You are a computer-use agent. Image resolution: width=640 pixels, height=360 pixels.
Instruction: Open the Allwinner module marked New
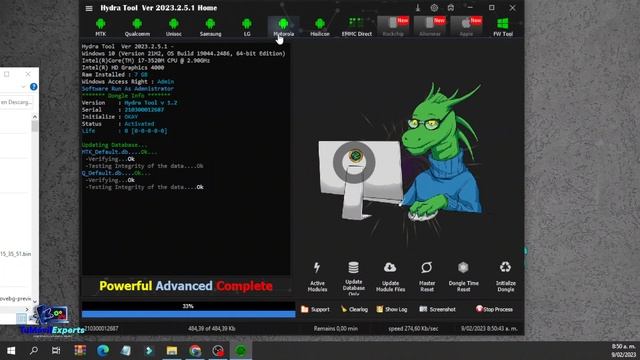point(430,27)
